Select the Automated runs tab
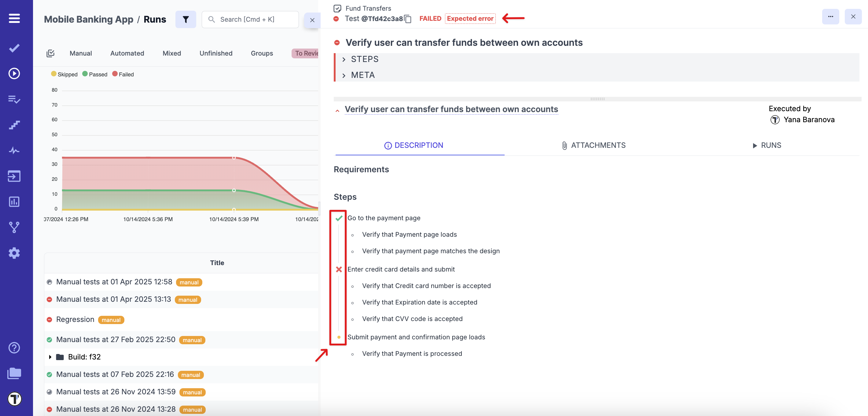The image size is (868, 416). pos(127,53)
